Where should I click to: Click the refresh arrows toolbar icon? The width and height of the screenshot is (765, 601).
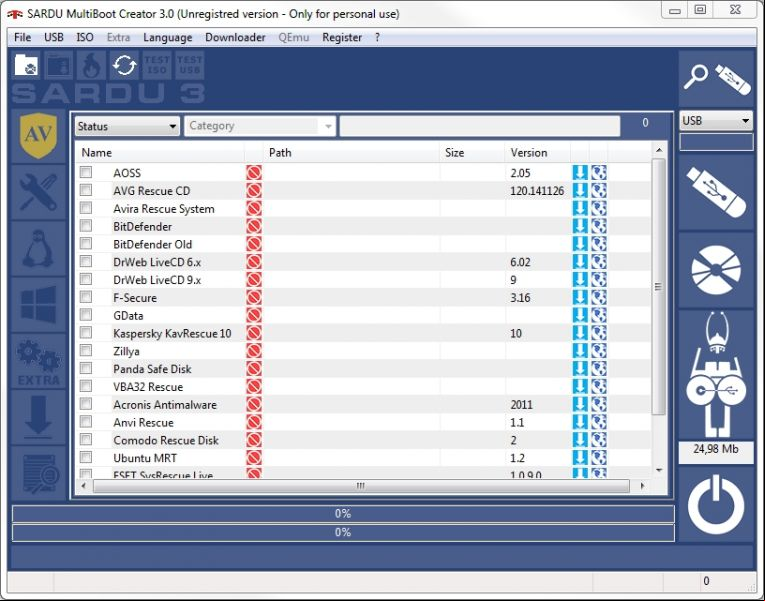[124, 65]
